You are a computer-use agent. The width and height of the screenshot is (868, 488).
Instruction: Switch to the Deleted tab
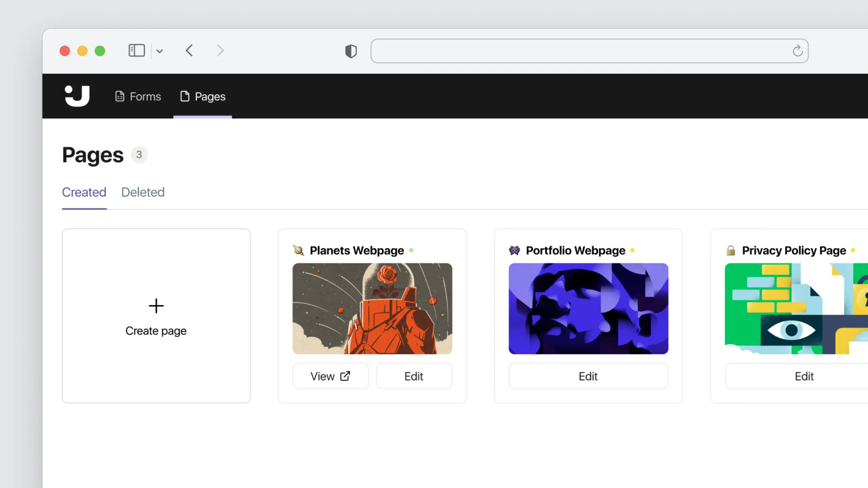(x=143, y=192)
